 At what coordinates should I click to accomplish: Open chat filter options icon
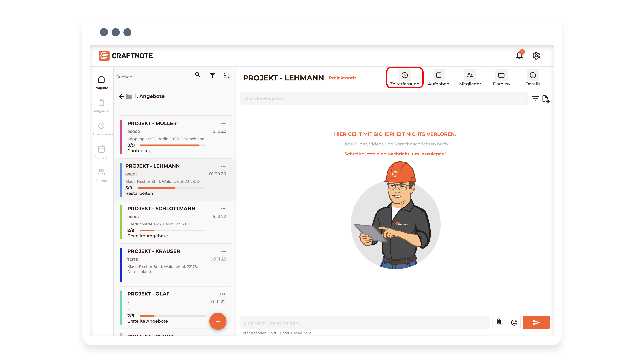[x=535, y=98]
